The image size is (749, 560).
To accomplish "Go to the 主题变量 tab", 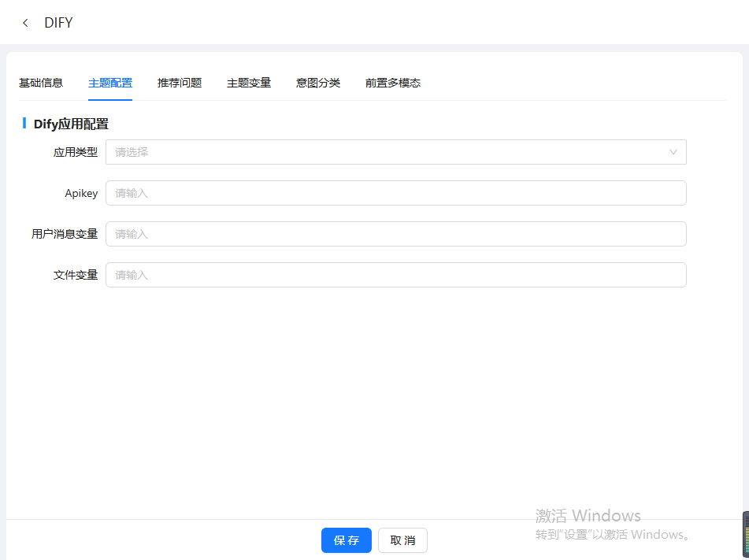I will coord(249,83).
